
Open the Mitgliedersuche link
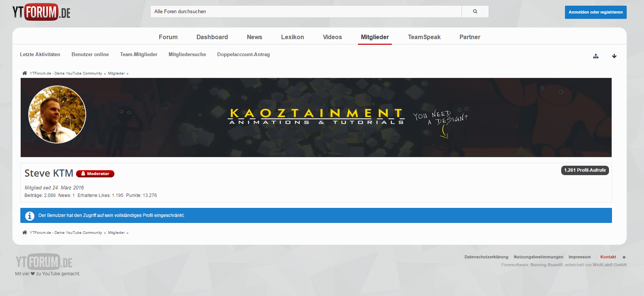point(187,55)
